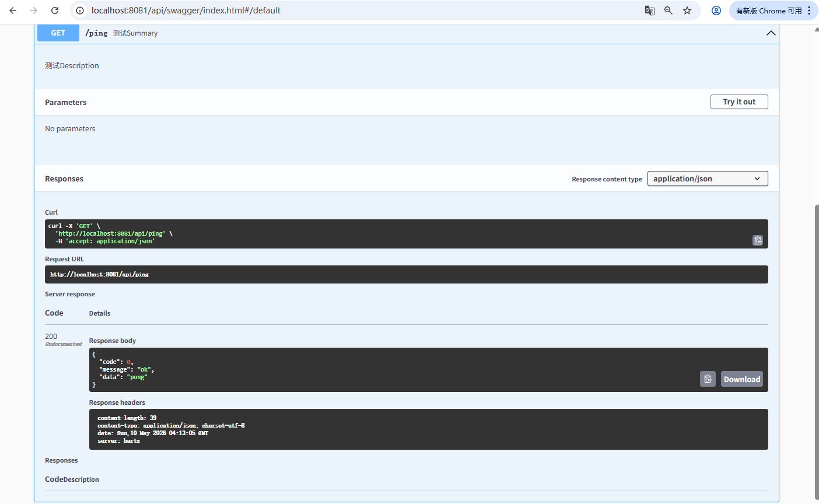Click the Undocumented label
The image size is (819, 504).
tap(64, 344)
